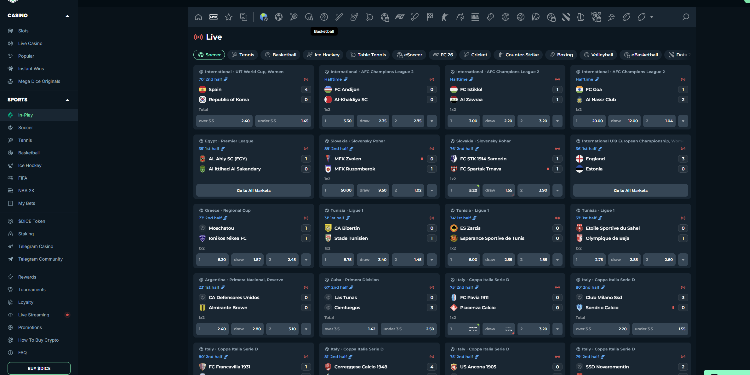The width and height of the screenshot is (750, 375).
Task: Bet away win on Stade Tunisien match
Action: point(408,260)
